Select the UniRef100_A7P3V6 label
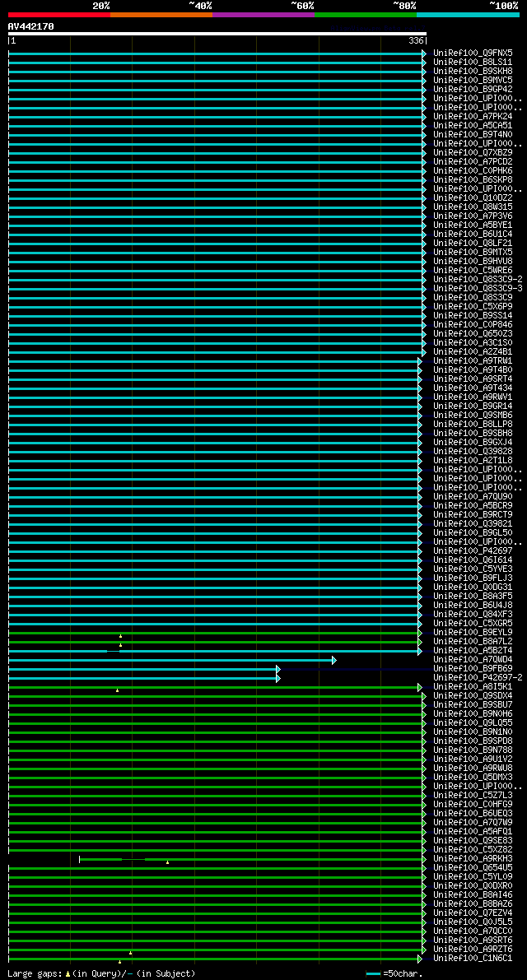This screenshot has height=980, width=527. pyautogui.click(x=473, y=216)
